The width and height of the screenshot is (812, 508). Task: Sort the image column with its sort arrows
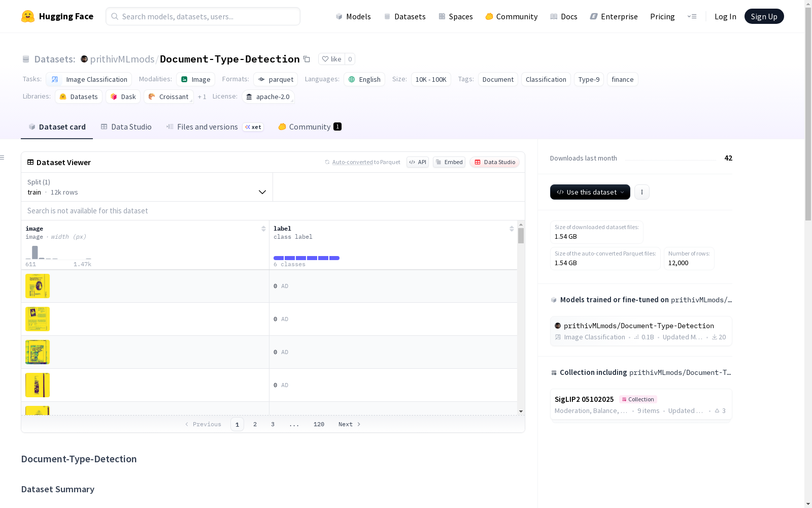tap(263, 229)
